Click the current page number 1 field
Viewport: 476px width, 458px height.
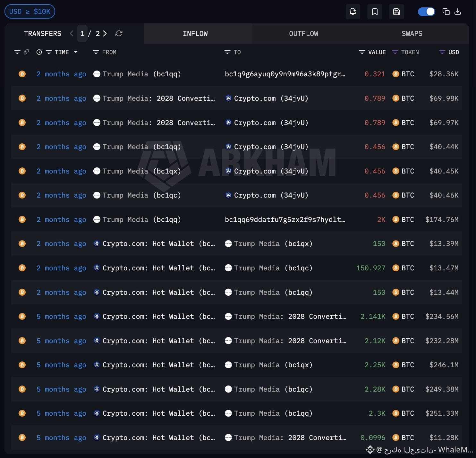pos(82,33)
